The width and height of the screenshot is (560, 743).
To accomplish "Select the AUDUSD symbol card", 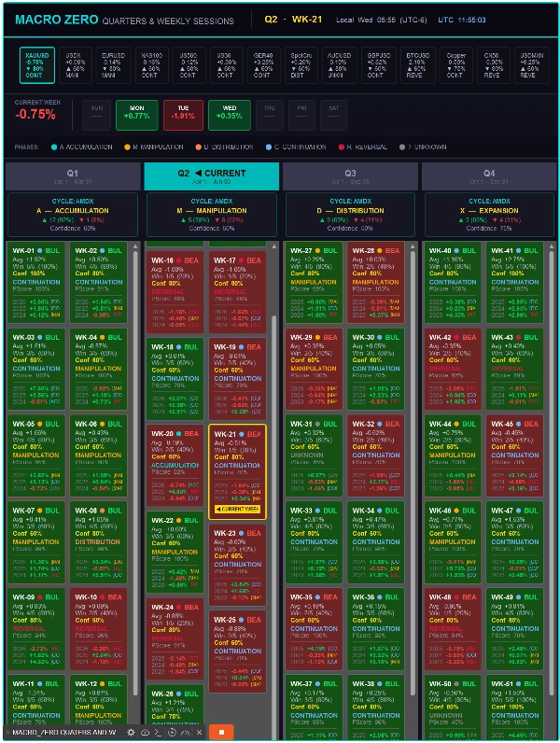I will tap(339, 65).
